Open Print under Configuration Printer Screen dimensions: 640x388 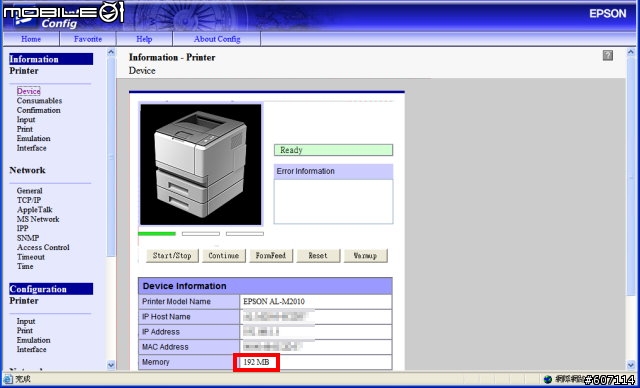click(x=24, y=330)
